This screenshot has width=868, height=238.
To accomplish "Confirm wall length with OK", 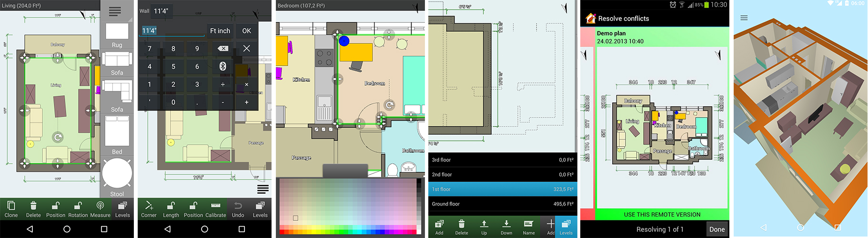I will click(x=246, y=30).
